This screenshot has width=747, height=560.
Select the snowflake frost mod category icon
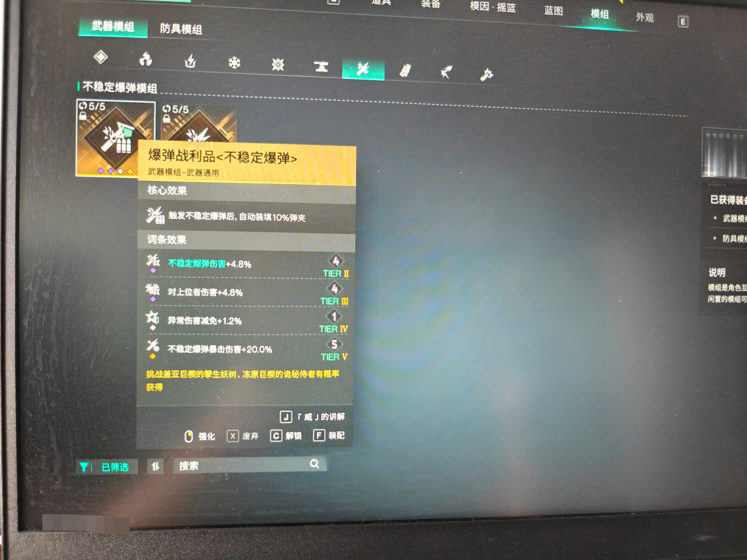coord(234,63)
